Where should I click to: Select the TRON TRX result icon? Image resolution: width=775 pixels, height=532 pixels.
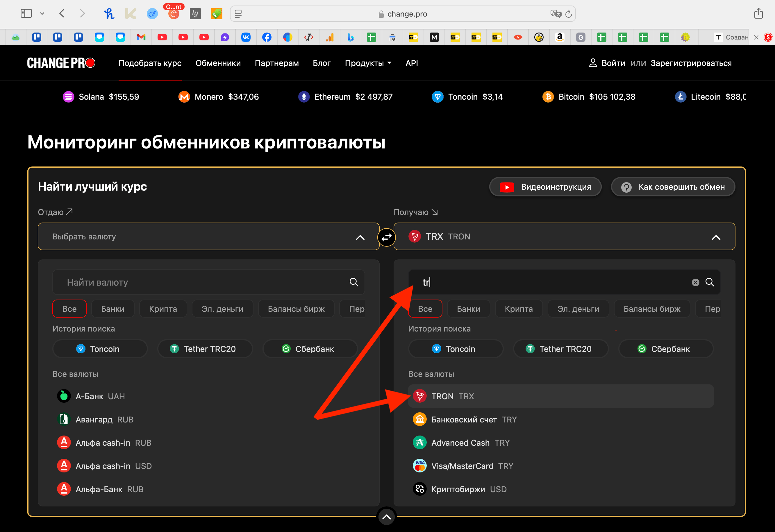coord(420,396)
